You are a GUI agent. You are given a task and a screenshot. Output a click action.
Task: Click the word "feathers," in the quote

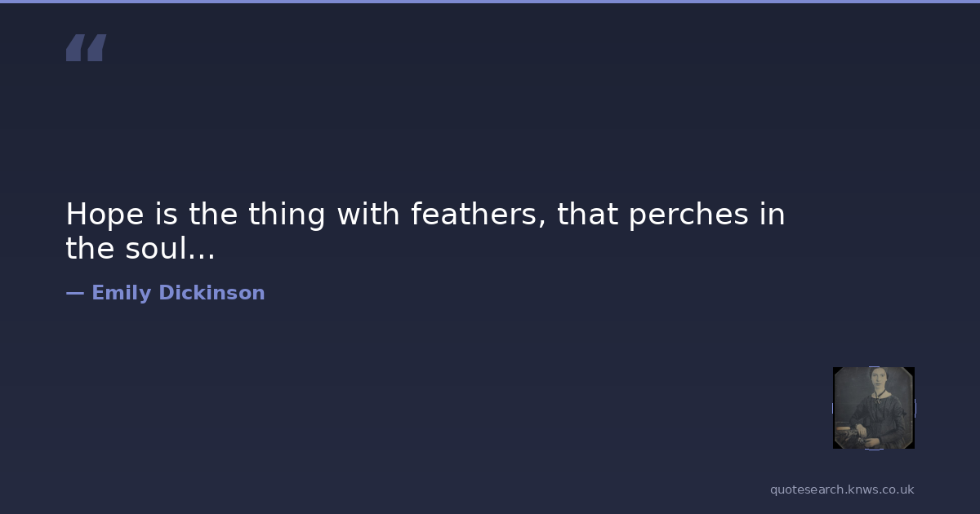click(x=479, y=215)
